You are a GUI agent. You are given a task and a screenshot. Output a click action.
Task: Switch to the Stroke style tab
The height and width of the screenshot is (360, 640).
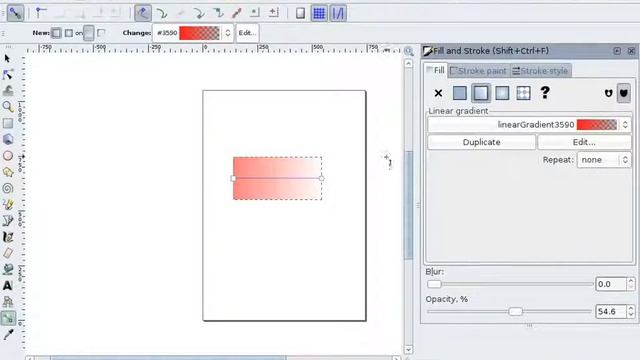(x=540, y=71)
